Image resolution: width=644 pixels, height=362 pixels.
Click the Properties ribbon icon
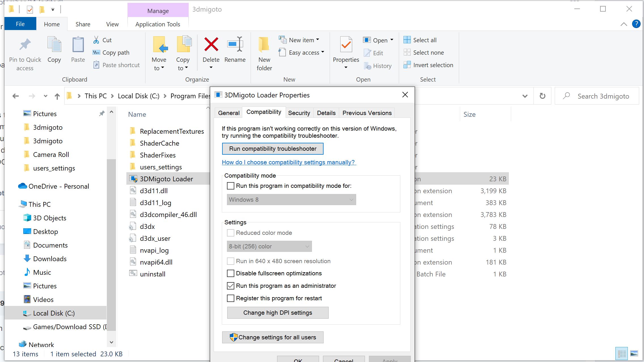pos(346,44)
